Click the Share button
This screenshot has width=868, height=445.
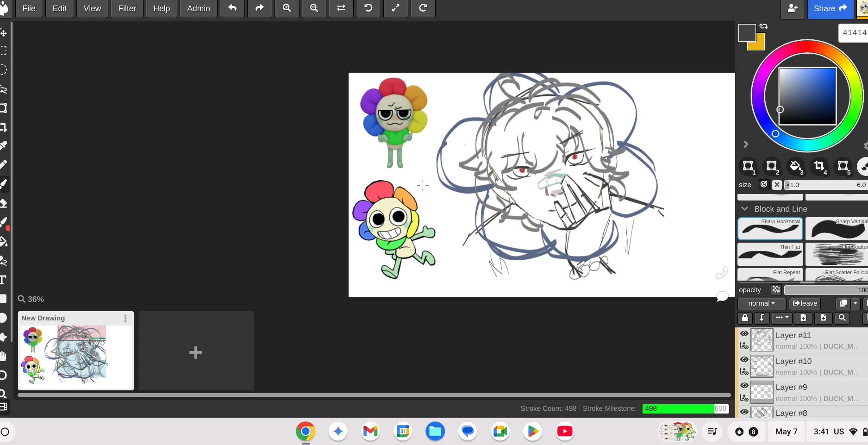point(830,8)
